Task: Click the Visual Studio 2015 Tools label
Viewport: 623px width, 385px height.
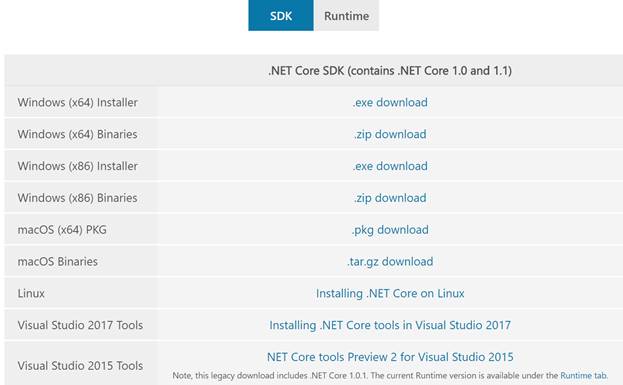Action: (80, 366)
